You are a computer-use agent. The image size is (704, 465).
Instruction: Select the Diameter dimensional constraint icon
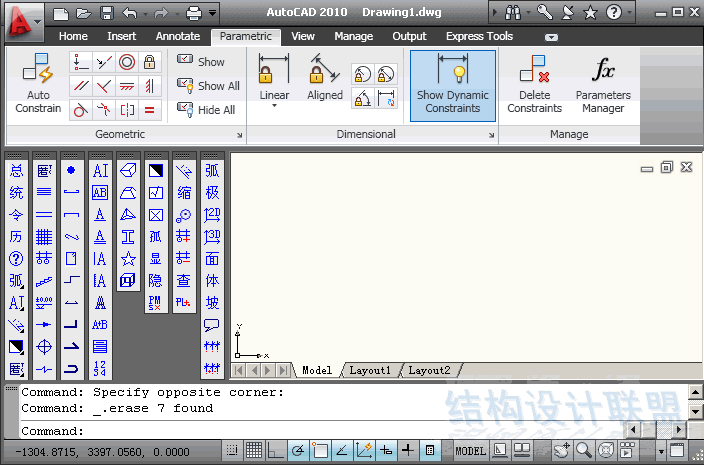(x=386, y=75)
